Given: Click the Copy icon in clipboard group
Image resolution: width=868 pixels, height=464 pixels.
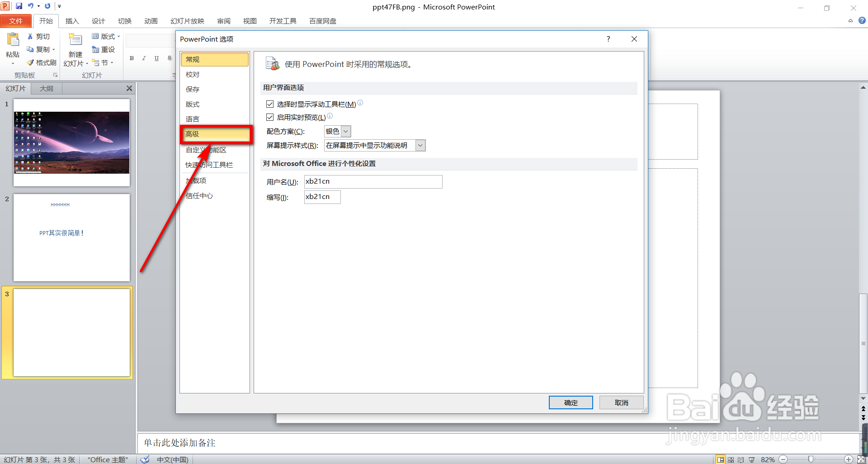Looking at the screenshot, I should pos(30,49).
